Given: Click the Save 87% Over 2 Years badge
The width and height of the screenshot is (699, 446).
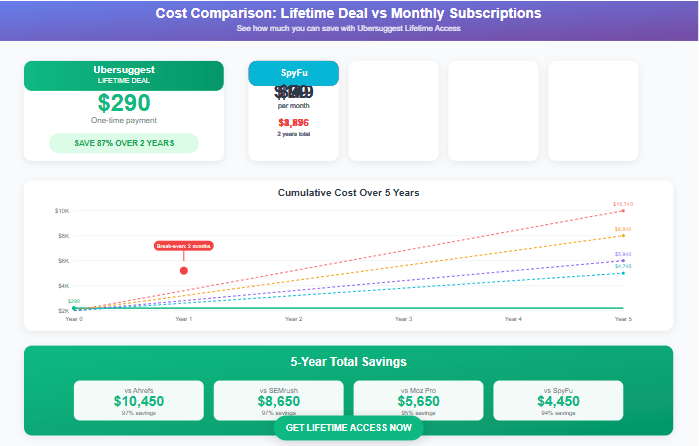Looking at the screenshot, I should pos(124,143).
